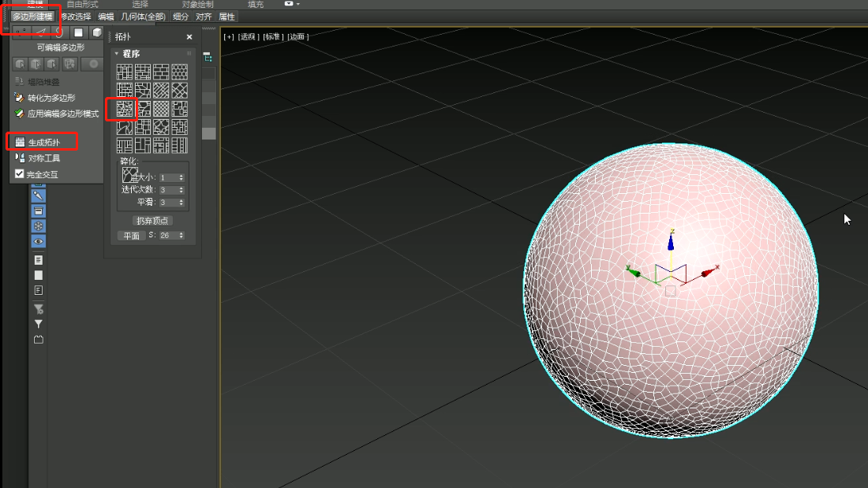Click the green Y axis gizmo arrow
Viewport: 868px width, 488px height.
(x=634, y=272)
